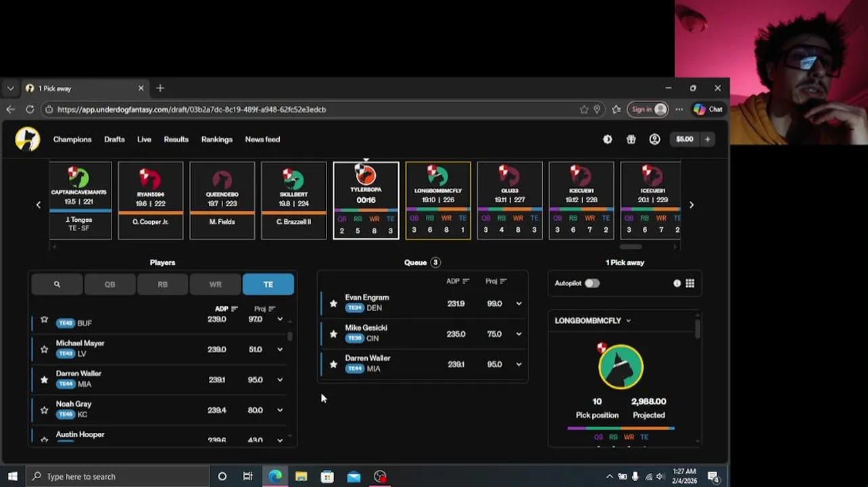The image size is (868, 487).
Task: Add funds with the plus button
Action: pos(707,139)
